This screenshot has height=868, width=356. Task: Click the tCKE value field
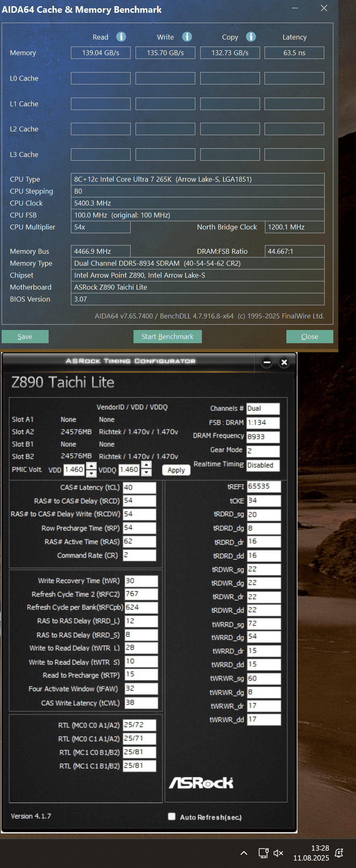pos(264,501)
